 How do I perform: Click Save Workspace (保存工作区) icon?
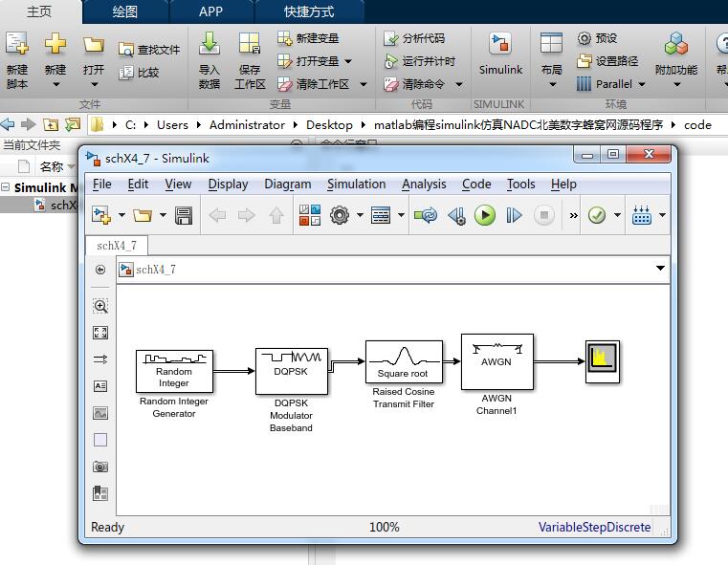[x=250, y=44]
